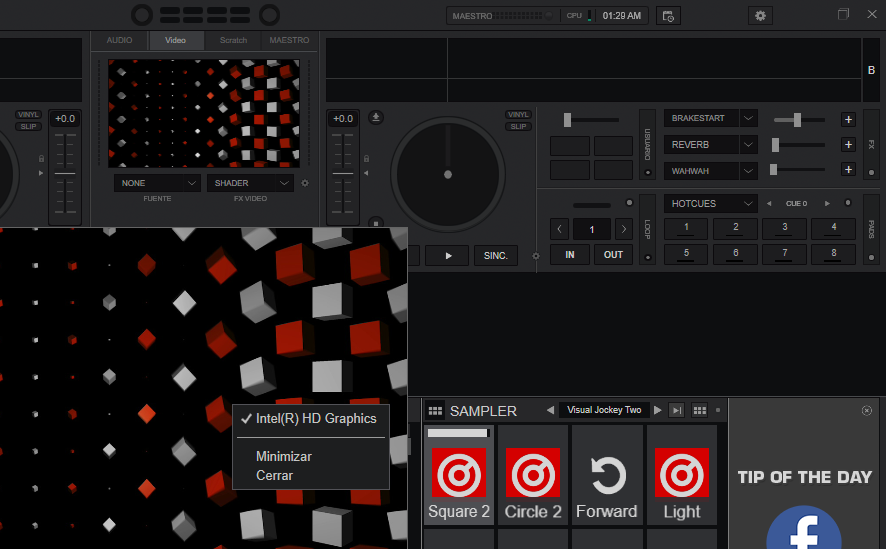Switch to the Scratch tab
This screenshot has height=549, width=886.
[x=233, y=40]
